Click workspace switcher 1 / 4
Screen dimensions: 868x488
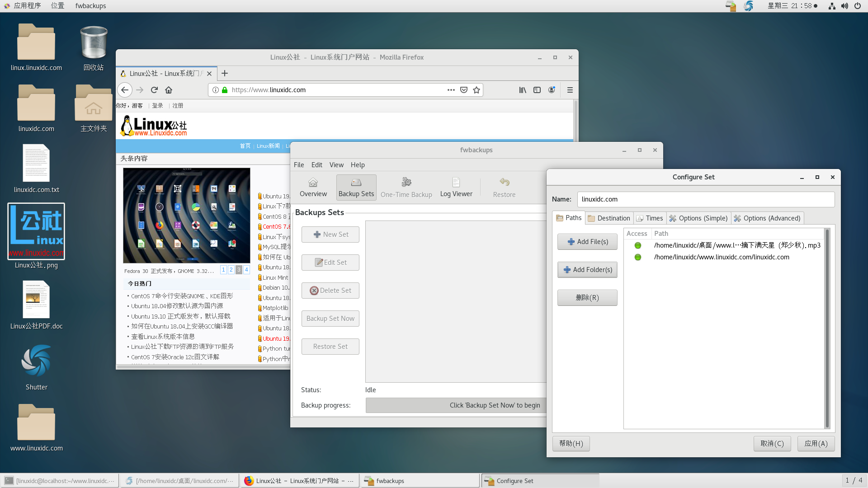pyautogui.click(x=854, y=480)
